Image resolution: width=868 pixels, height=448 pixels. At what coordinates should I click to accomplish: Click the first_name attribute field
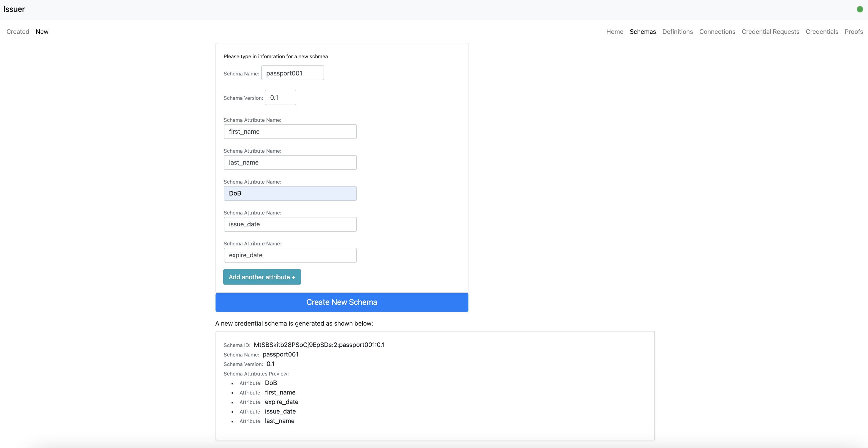pos(290,132)
